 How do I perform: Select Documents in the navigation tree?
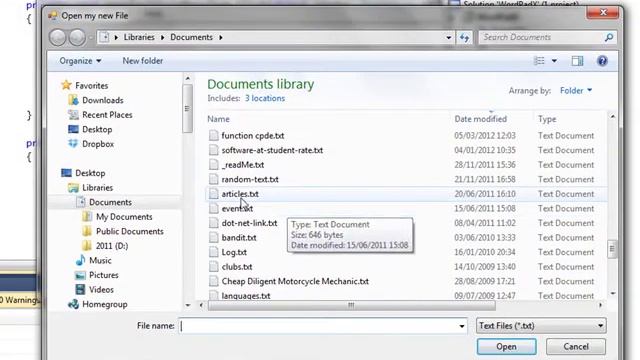(110, 202)
